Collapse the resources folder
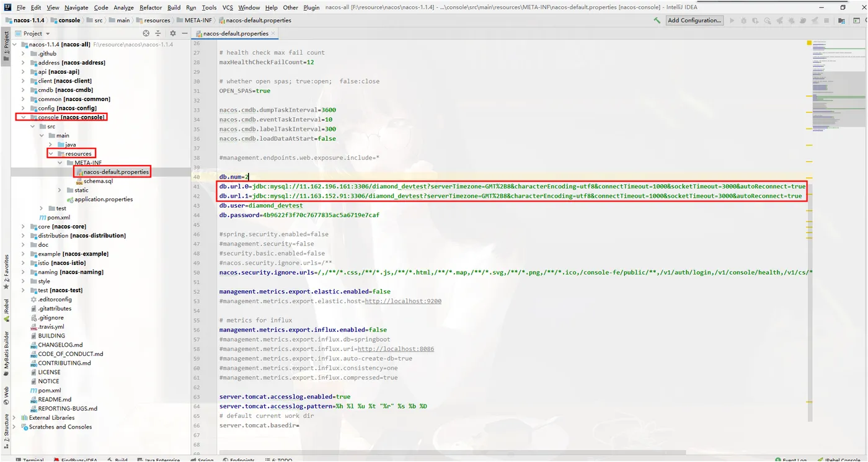 click(51, 154)
